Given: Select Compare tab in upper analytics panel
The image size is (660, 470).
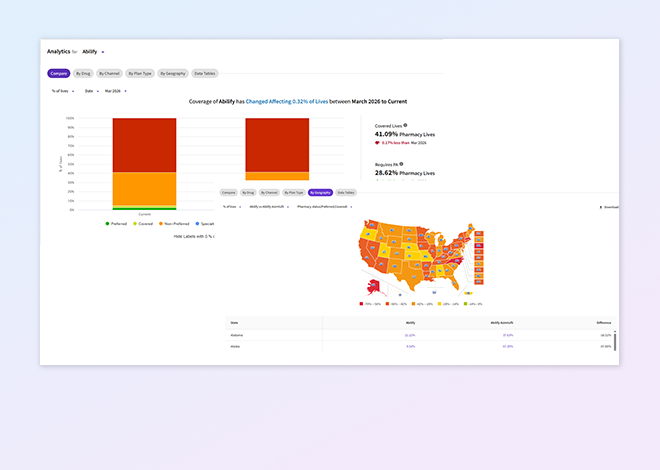Looking at the screenshot, I should (59, 73).
